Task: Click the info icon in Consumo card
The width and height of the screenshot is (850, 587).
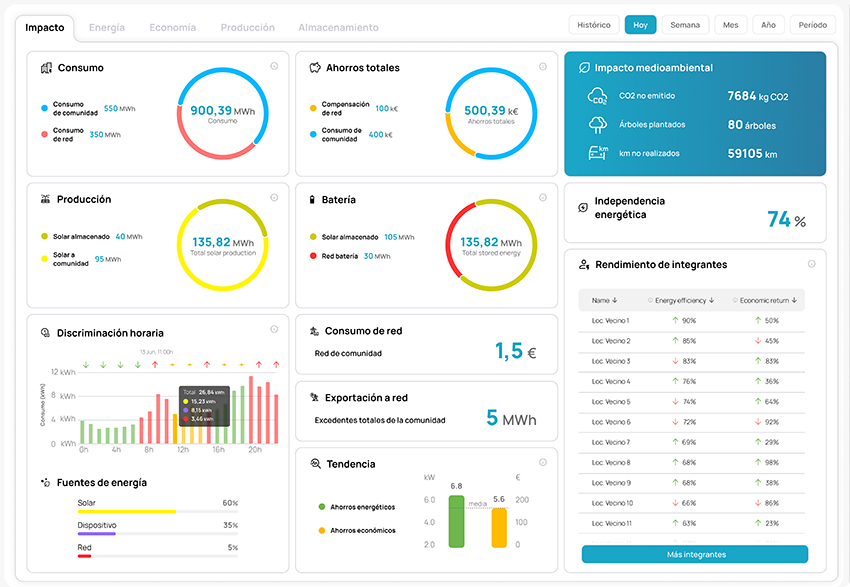Action: pos(274,66)
